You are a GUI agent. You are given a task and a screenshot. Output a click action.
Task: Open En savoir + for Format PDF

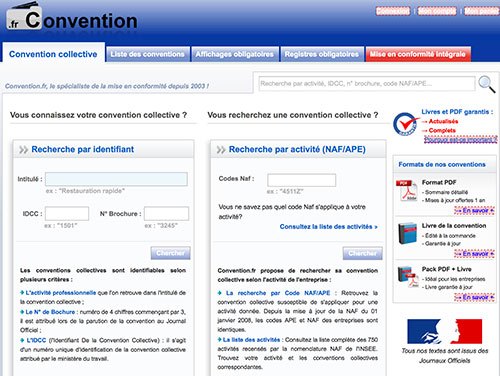click(x=474, y=210)
